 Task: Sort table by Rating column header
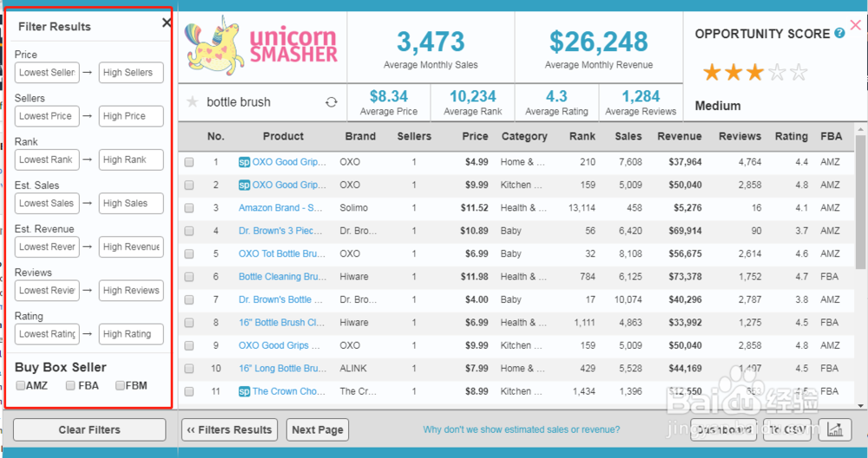(x=791, y=136)
